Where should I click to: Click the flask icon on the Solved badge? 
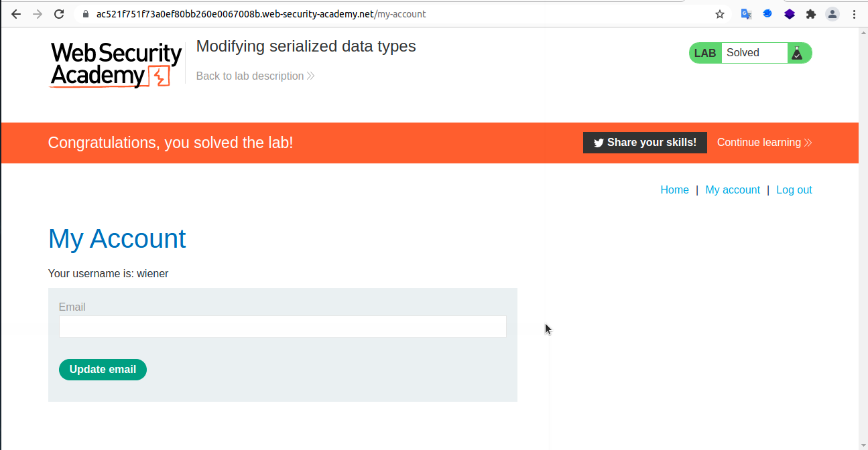[x=798, y=52]
